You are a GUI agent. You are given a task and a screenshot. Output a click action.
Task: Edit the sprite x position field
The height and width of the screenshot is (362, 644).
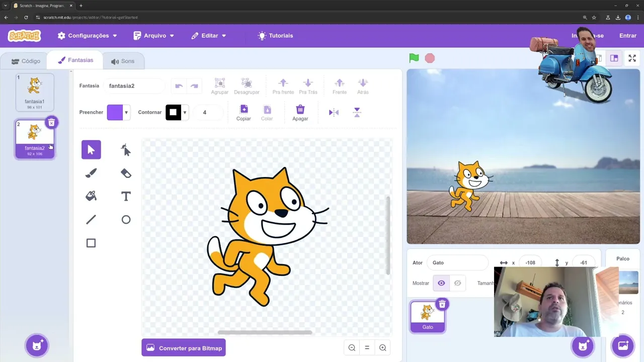(x=530, y=262)
